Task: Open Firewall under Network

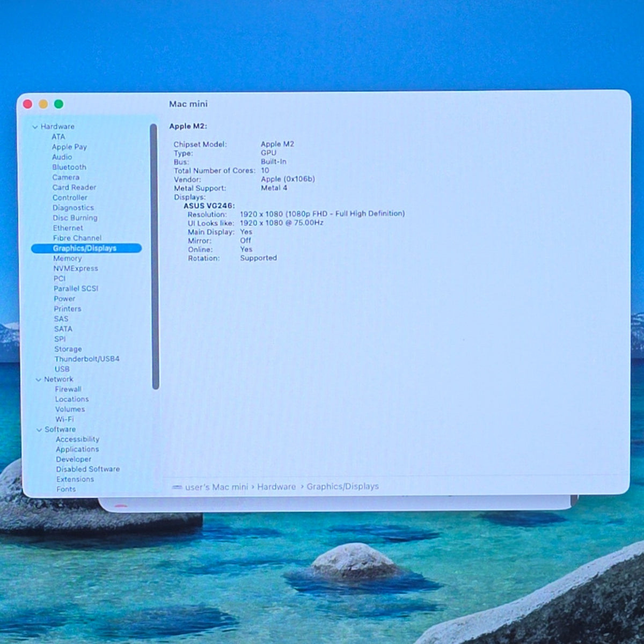Action: 68,389
